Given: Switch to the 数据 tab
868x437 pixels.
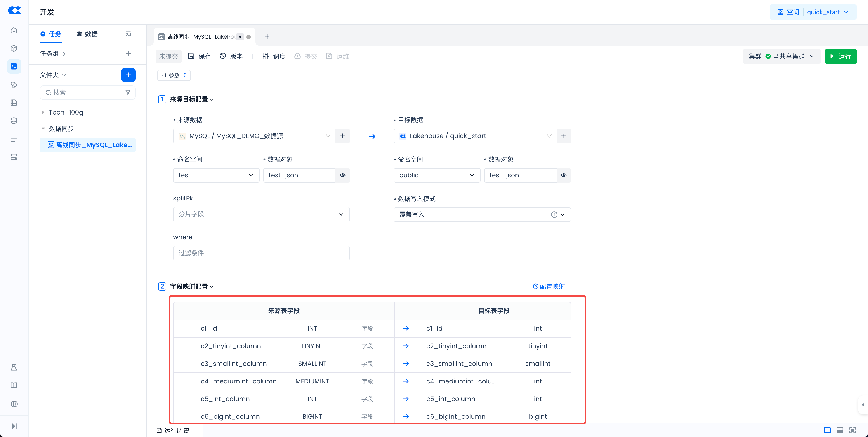Looking at the screenshot, I should (87, 34).
